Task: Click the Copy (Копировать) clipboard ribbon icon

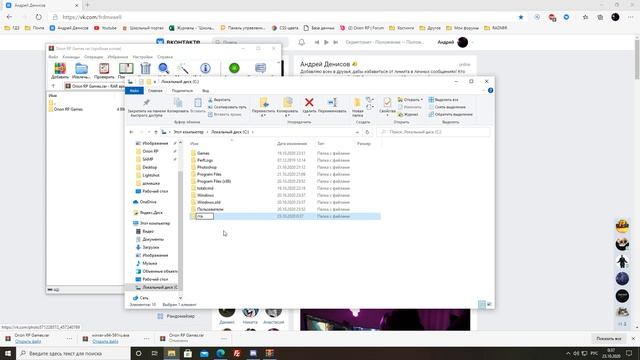Action: click(x=178, y=105)
